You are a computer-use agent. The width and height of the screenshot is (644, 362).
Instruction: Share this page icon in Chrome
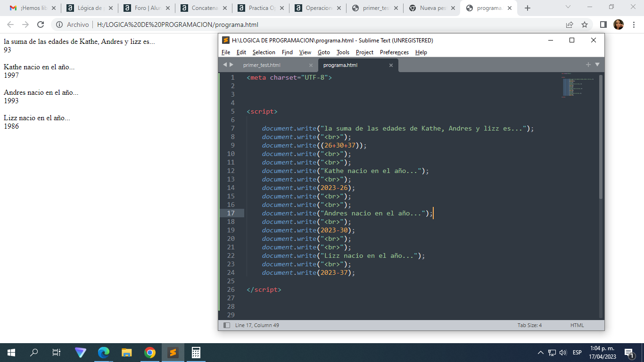(570, 25)
